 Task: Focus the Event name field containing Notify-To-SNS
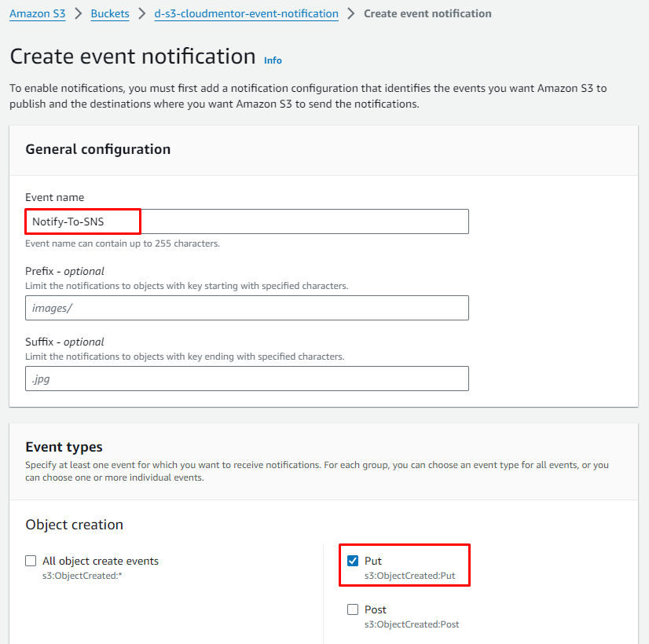pos(247,221)
